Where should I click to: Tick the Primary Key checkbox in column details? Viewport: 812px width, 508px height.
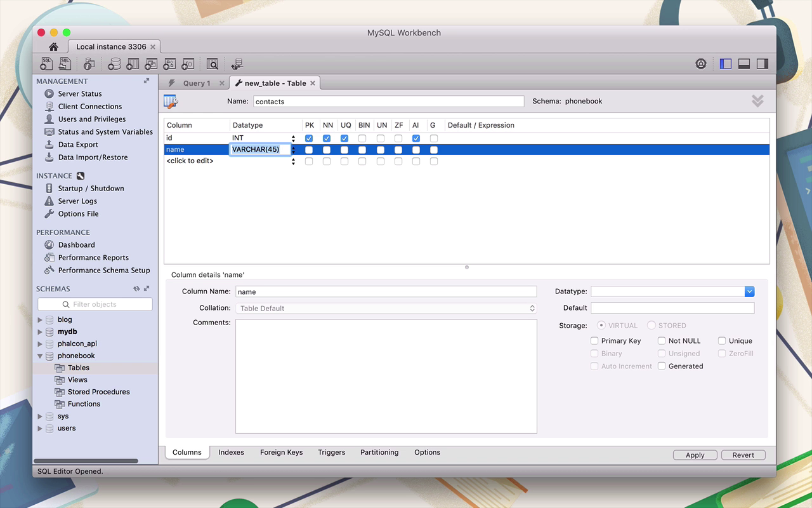click(x=594, y=340)
